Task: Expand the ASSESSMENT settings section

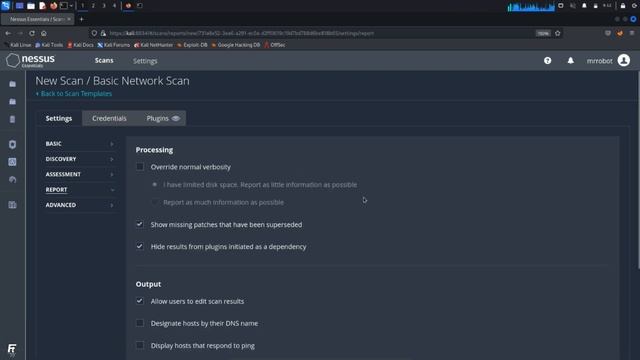Action: [79, 174]
